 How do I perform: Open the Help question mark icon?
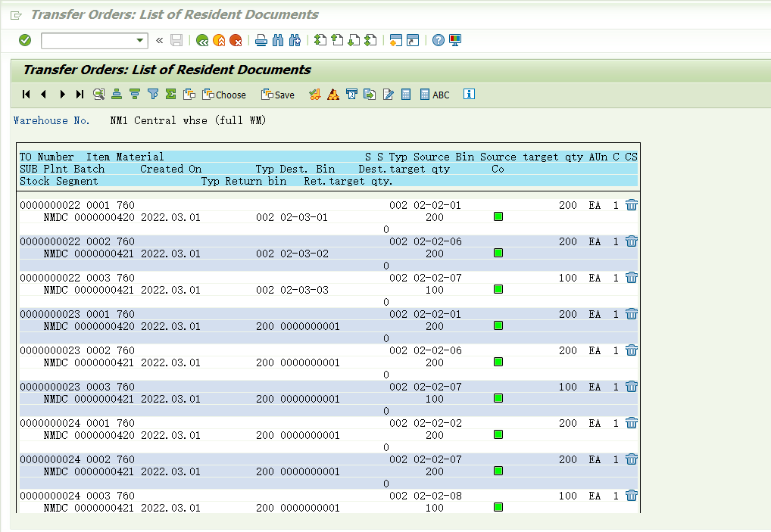[x=438, y=40]
